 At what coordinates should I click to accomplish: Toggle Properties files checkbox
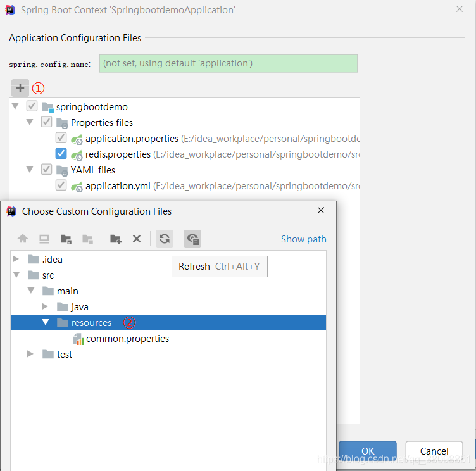(x=46, y=122)
